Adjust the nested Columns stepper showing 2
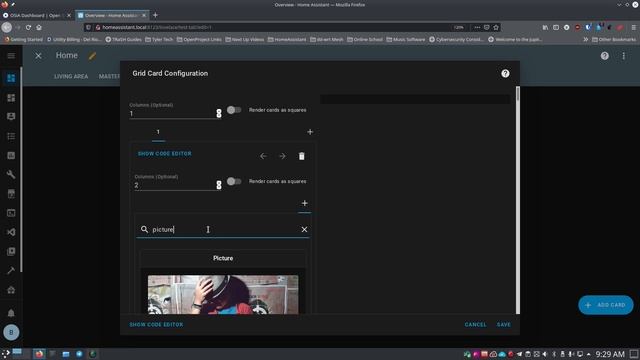The width and height of the screenshot is (640, 360). [219, 185]
